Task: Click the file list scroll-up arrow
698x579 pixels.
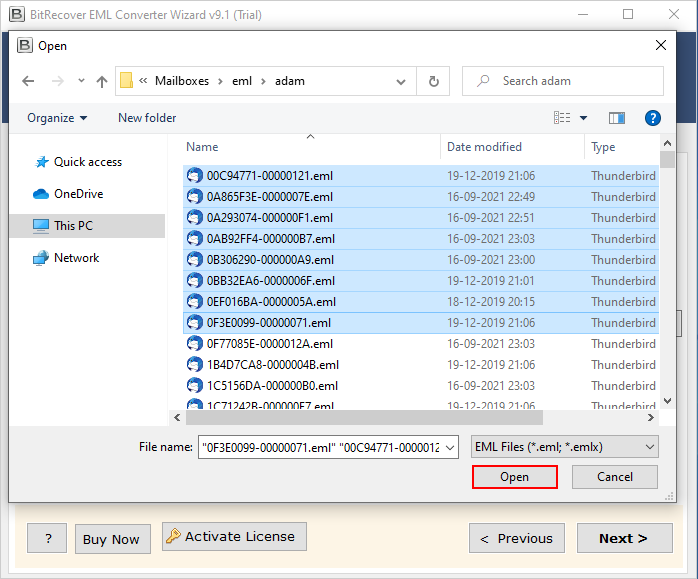Action: 667,143
